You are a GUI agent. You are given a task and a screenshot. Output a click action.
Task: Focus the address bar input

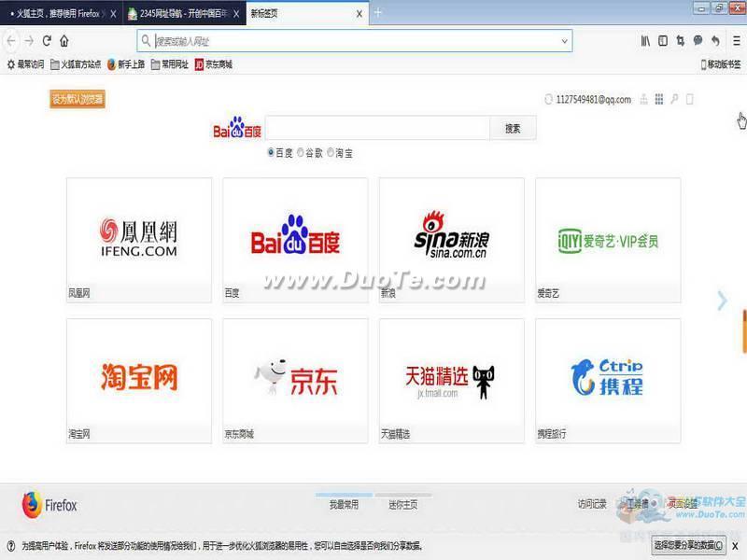coord(355,41)
